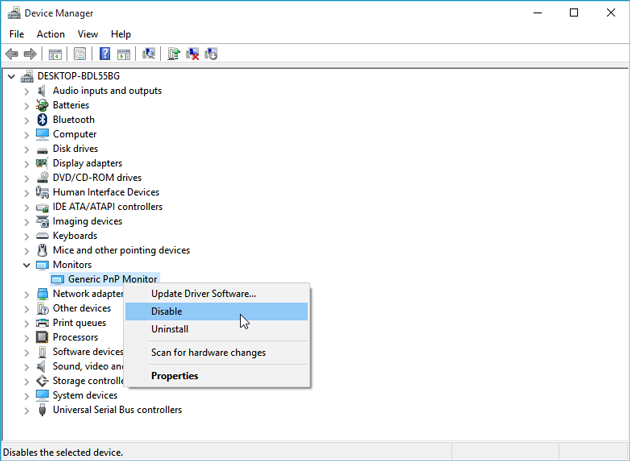Click the Batteries category icon

[x=42, y=105]
